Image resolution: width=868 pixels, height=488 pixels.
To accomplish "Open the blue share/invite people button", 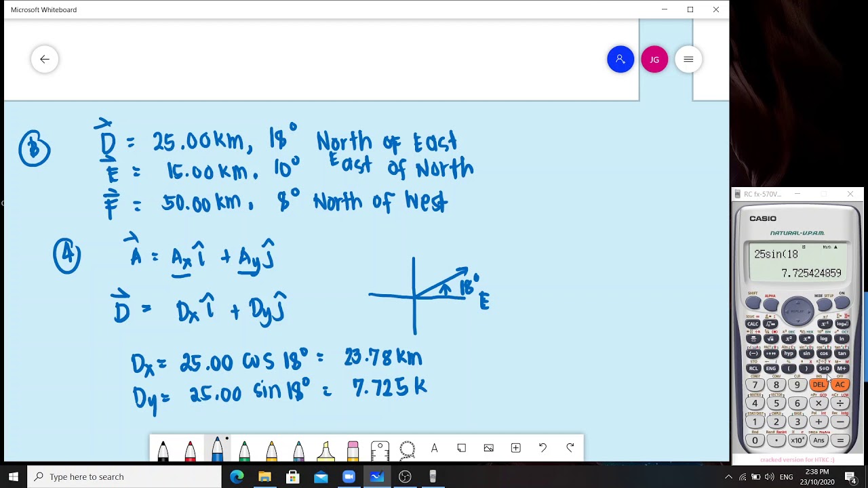I will 620,59.
